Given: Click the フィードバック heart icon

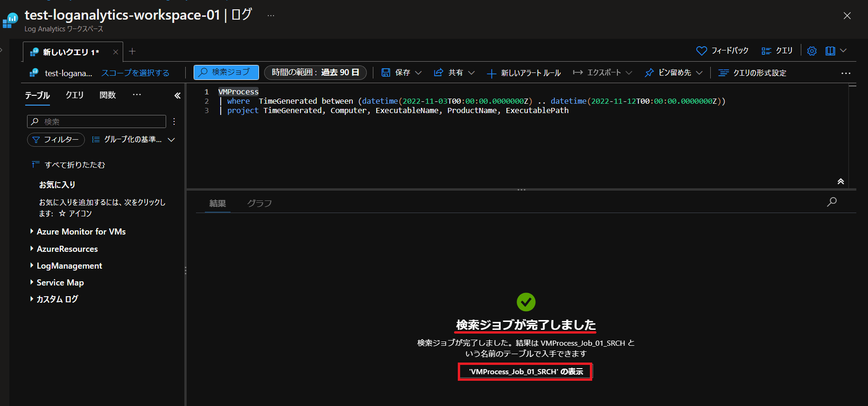Looking at the screenshot, I should [701, 50].
